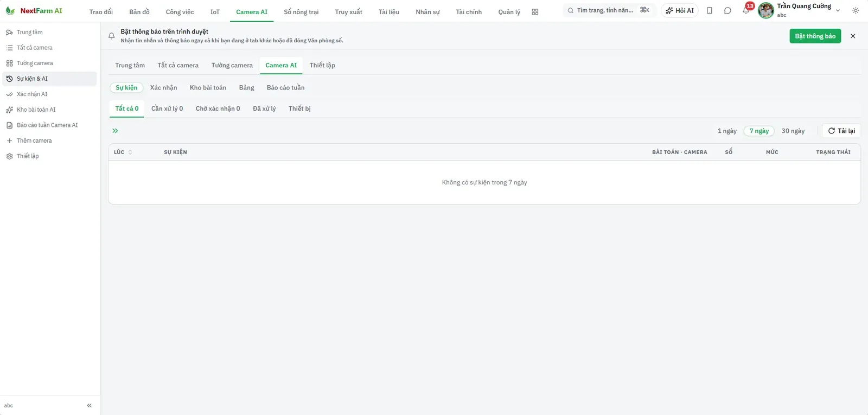
Task: Expand the user account dropdown chevron
Action: click(838, 10)
